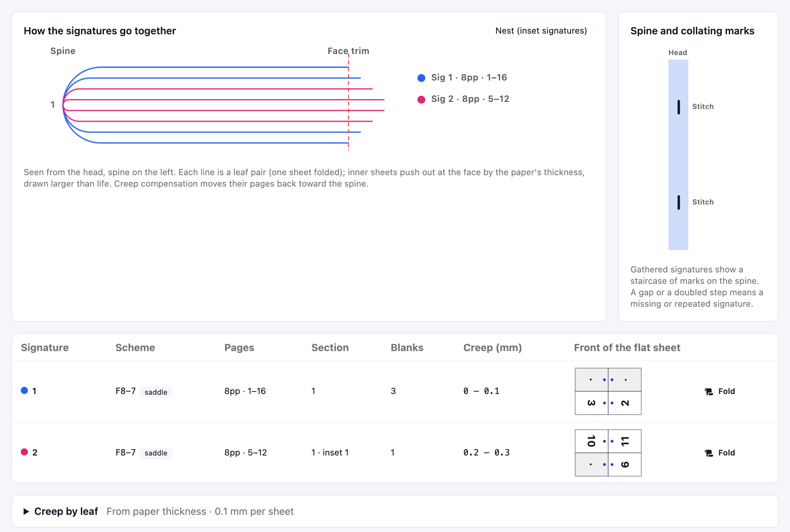Click the Front of the flat sheet header
790x532 pixels.
pos(627,348)
